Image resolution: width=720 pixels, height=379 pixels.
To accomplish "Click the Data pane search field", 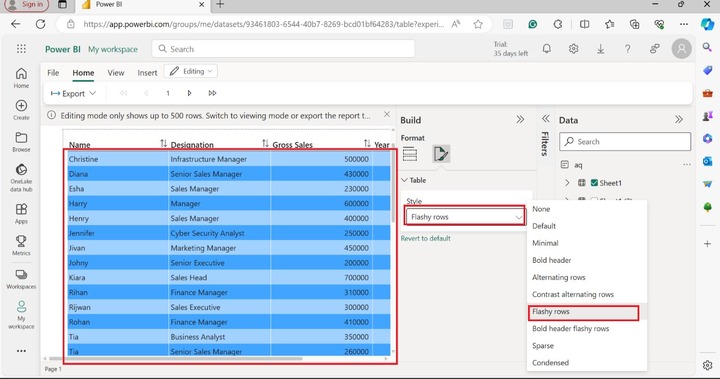I will (x=625, y=141).
